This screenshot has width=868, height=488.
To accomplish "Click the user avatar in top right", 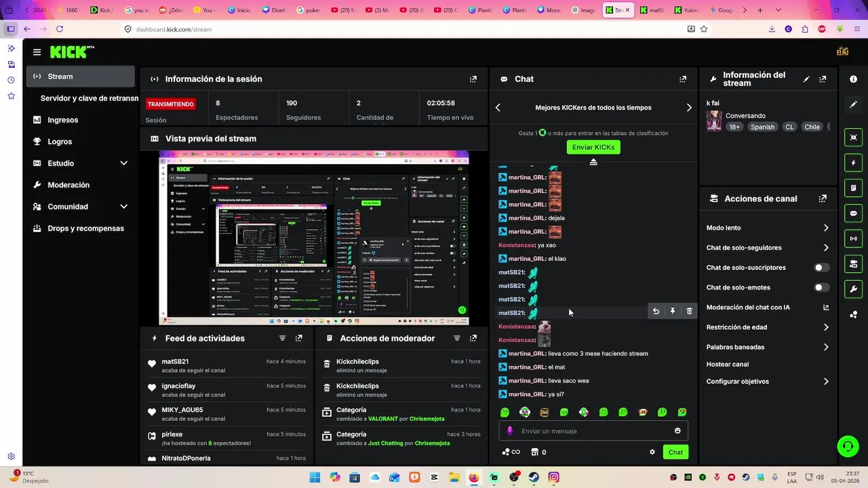I will [843, 52].
